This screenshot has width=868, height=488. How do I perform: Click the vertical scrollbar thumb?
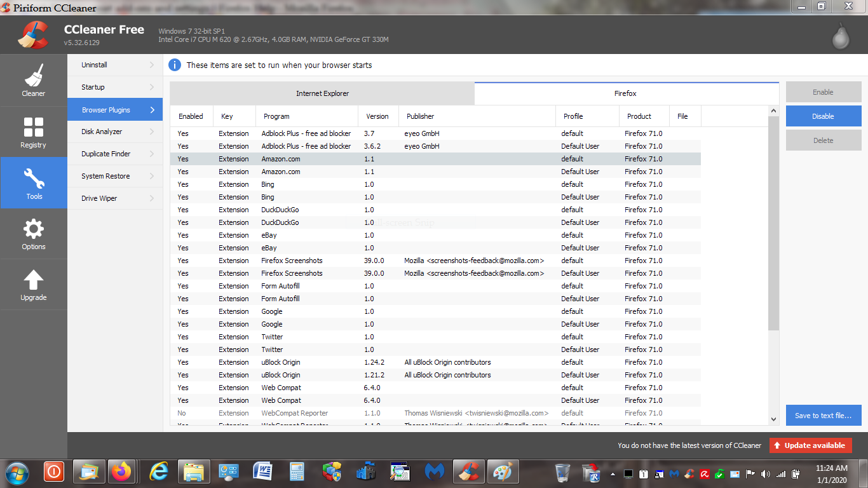click(773, 223)
